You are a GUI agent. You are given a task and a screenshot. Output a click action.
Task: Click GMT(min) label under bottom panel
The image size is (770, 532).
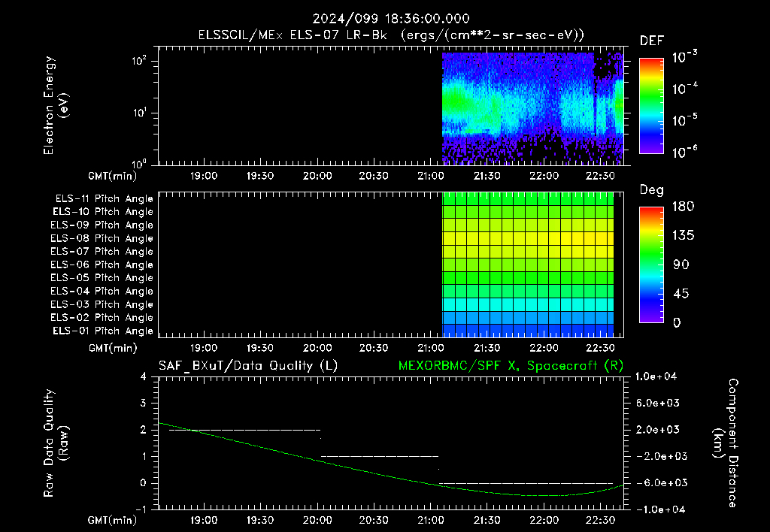pos(113,520)
